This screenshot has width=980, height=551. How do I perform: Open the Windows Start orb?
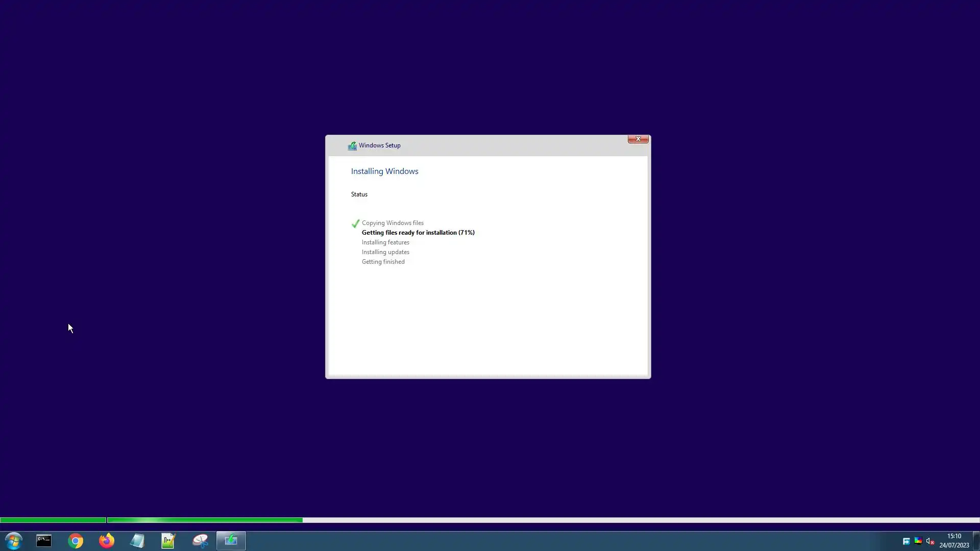point(14,540)
